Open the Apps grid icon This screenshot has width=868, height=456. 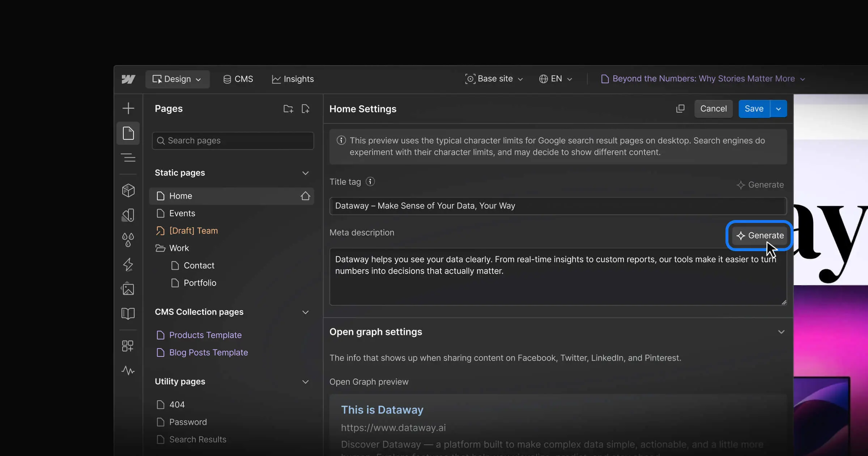[x=128, y=346]
